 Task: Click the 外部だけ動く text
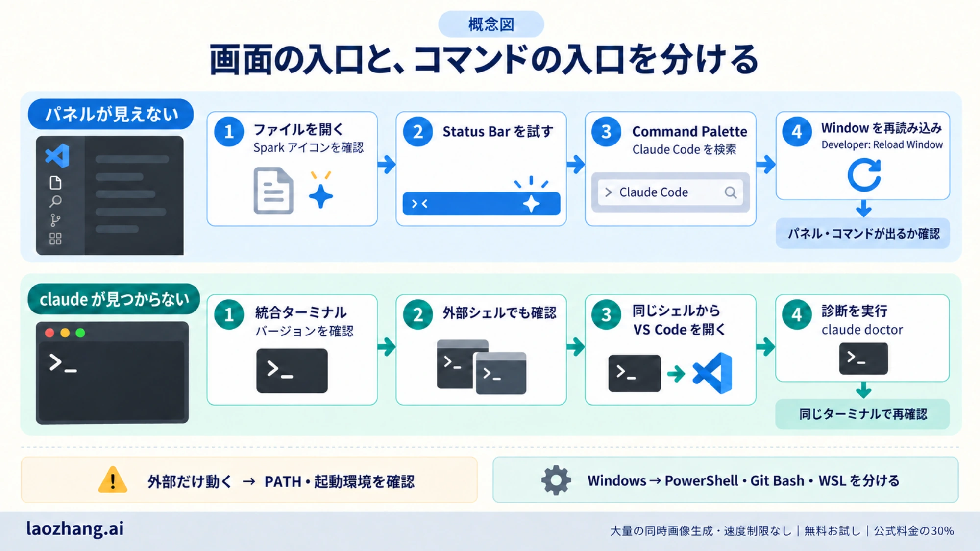pos(189,481)
